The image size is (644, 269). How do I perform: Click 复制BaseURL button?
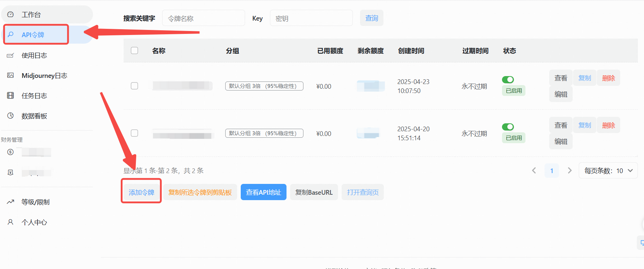click(x=314, y=192)
